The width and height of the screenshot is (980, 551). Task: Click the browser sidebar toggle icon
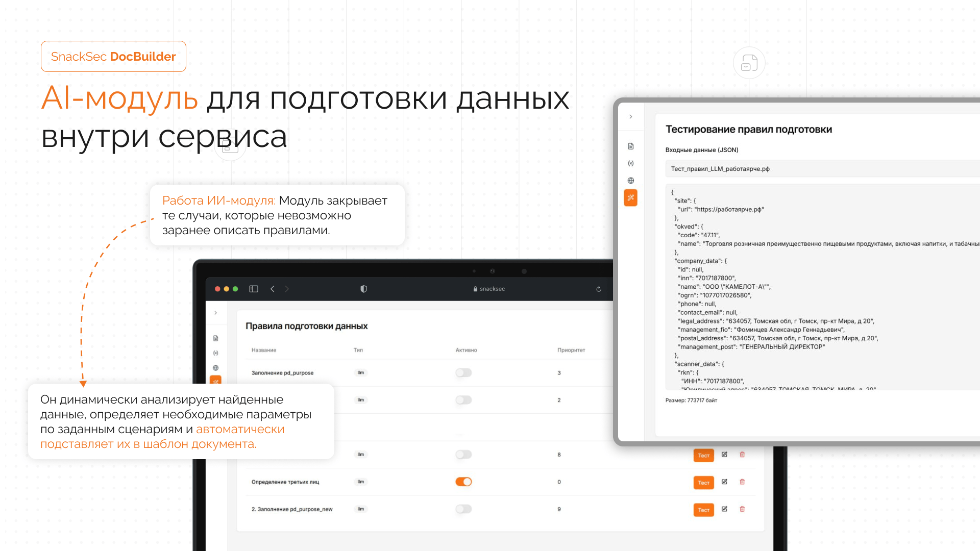[254, 289]
